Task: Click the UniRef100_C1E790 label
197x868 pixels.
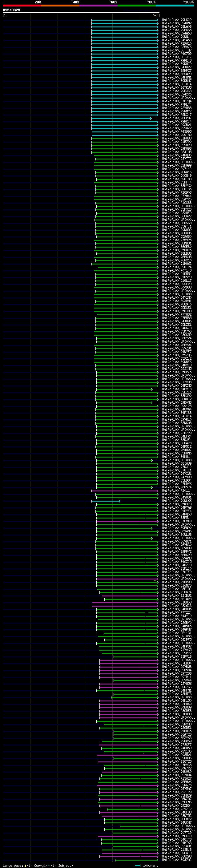Action: [176, 142]
